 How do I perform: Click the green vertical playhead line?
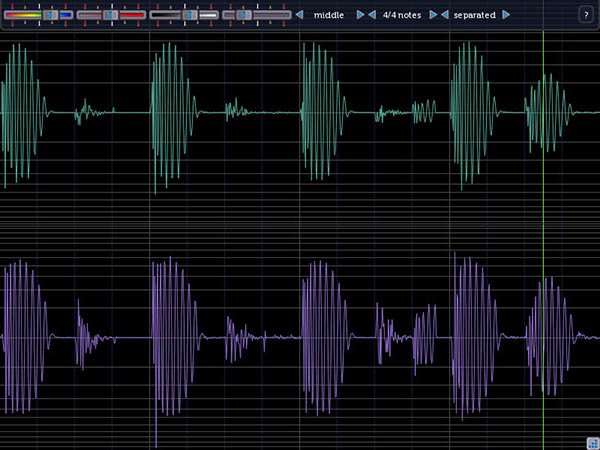coord(543,240)
